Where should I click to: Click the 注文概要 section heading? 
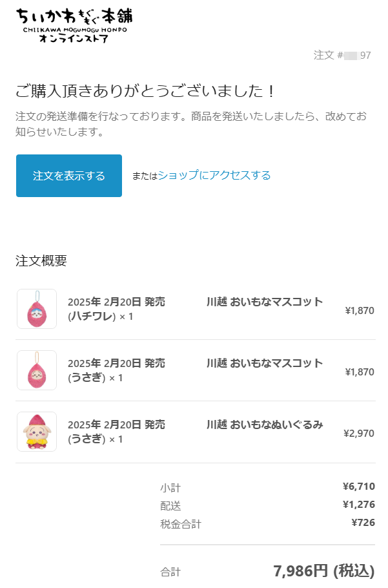tap(41, 260)
